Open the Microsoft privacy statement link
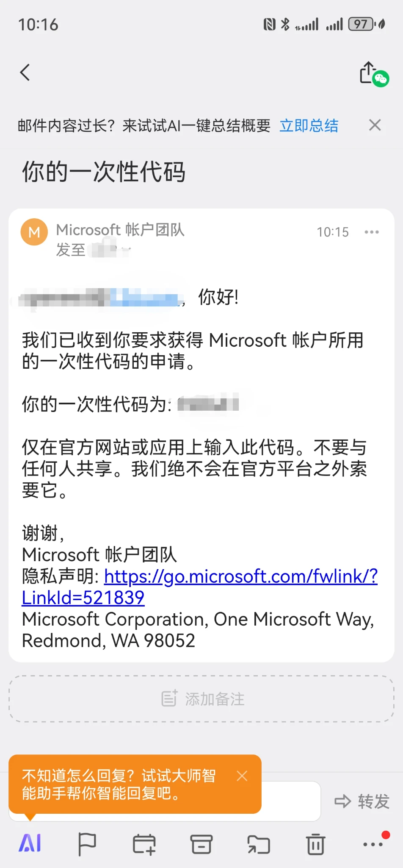 pos(240,577)
